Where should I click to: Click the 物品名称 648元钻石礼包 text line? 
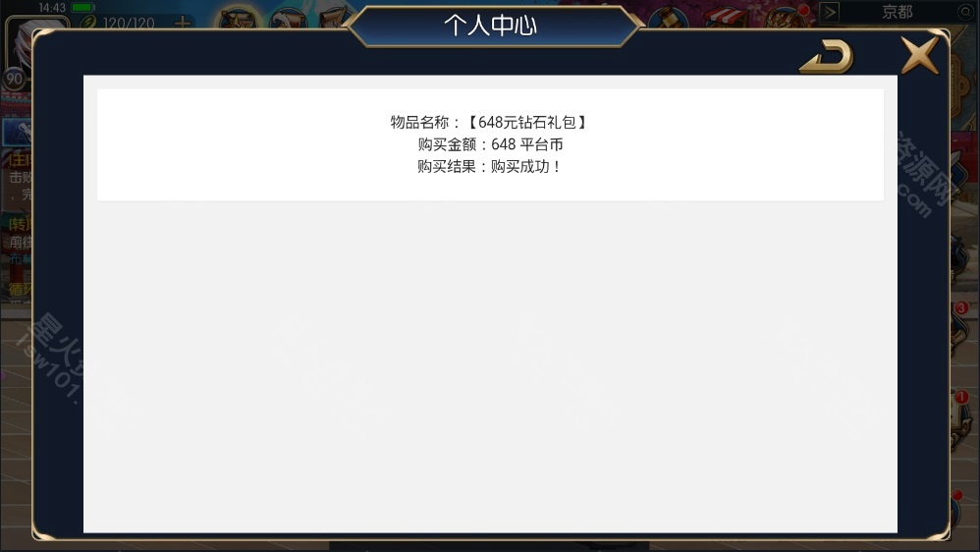[x=490, y=122]
